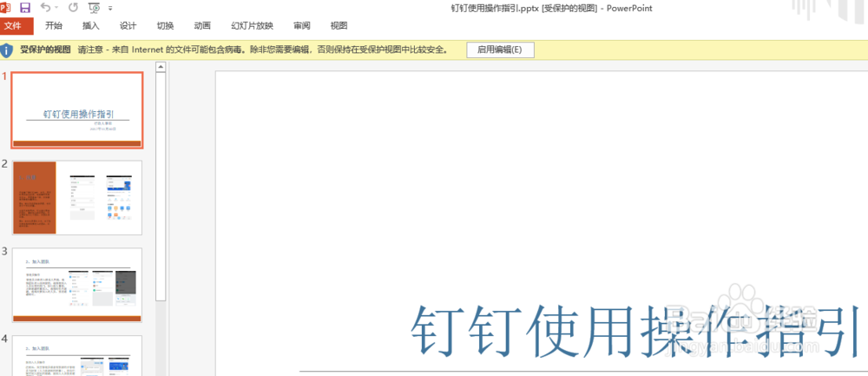Open the 文件 tab
Image resolution: width=868 pixels, height=376 pixels.
[16, 26]
